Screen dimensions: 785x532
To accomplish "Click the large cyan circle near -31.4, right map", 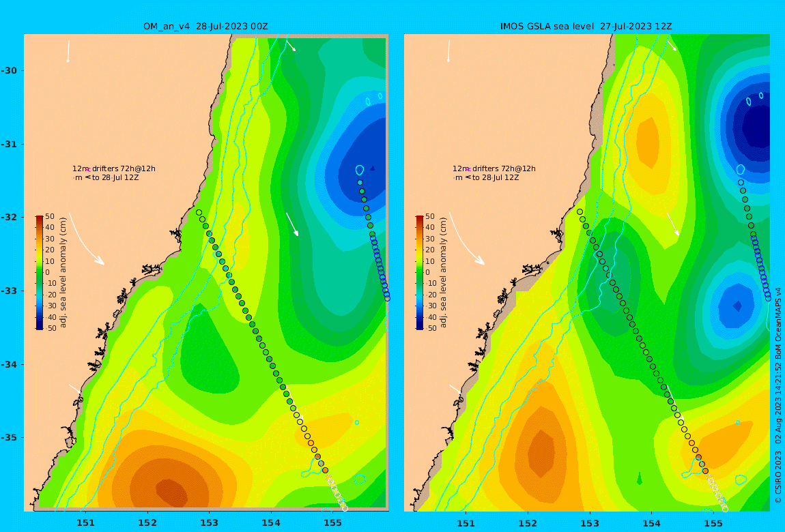I will pyautogui.click(x=741, y=170).
